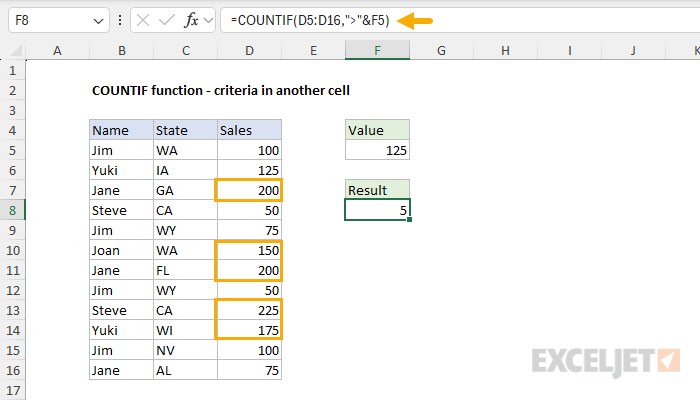Click state cell 'AL'
700x400 pixels.
[x=186, y=371]
